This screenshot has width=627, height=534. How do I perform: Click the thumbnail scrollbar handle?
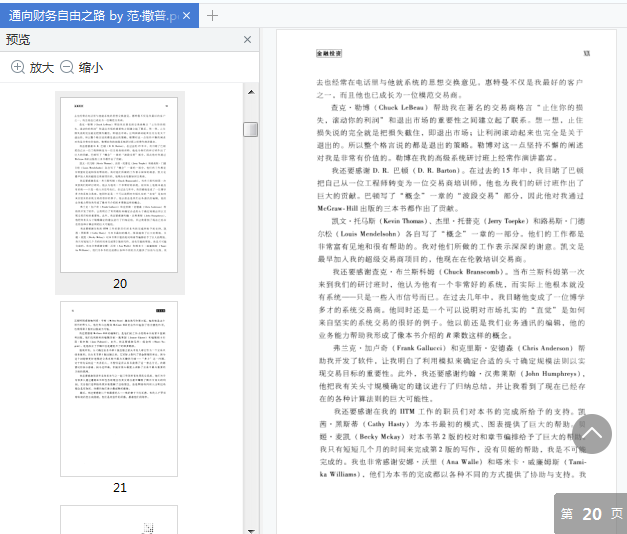click(x=251, y=129)
